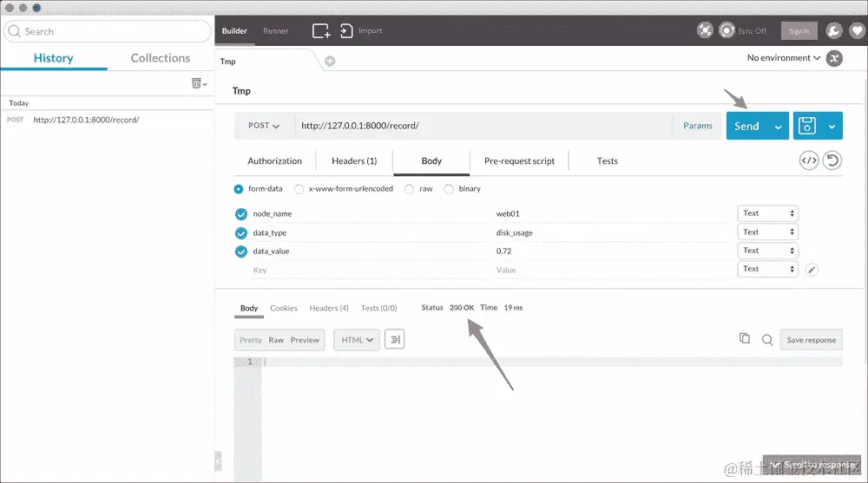
Task: Uncheck the data_type parameter checkbox
Action: pyautogui.click(x=240, y=233)
